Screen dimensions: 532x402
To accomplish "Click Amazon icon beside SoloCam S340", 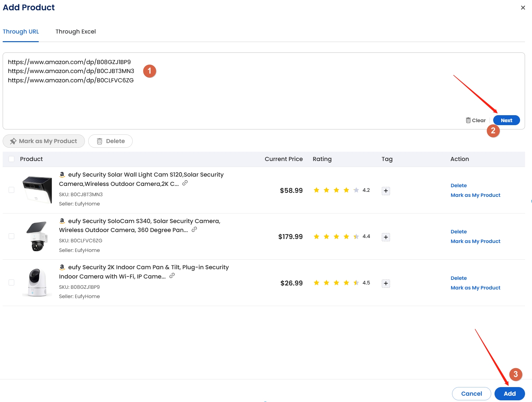I will pyautogui.click(x=62, y=221).
